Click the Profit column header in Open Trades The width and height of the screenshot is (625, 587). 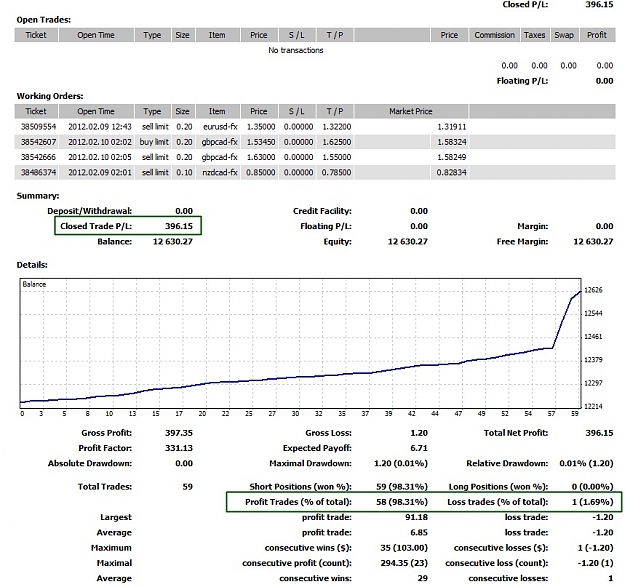tap(597, 35)
